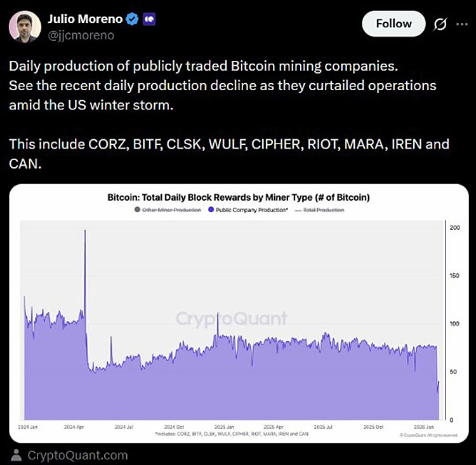
Task: Click the CryptoQuant watermark in the chart
Action: pos(231,318)
